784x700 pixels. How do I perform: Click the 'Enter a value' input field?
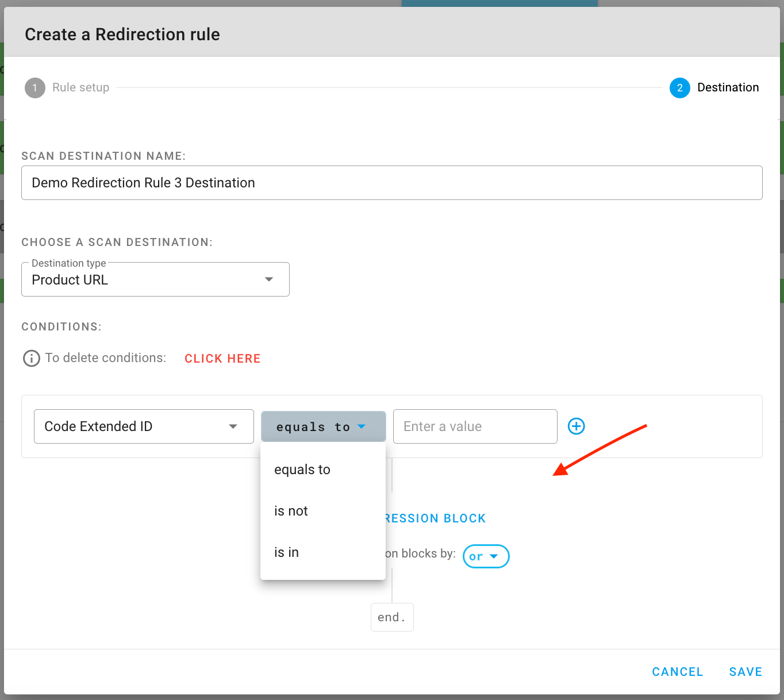point(475,426)
